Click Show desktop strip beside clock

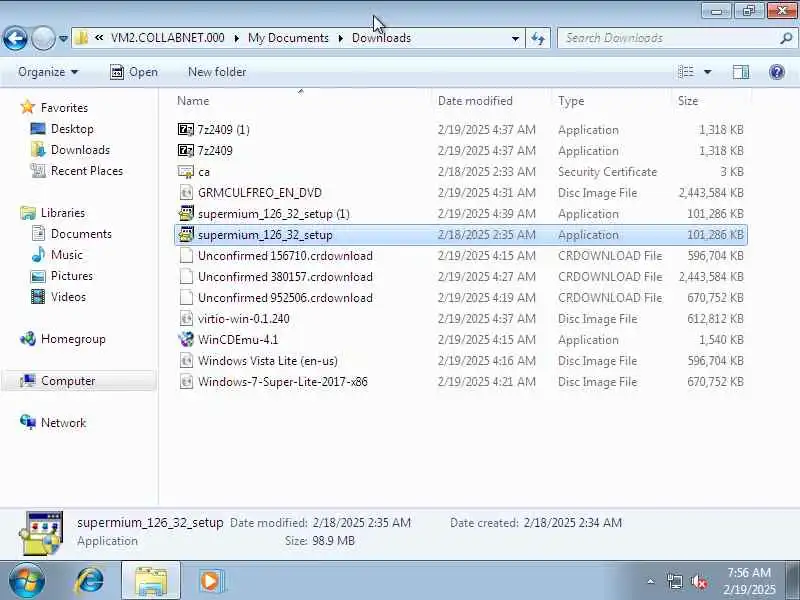[x=794, y=581]
